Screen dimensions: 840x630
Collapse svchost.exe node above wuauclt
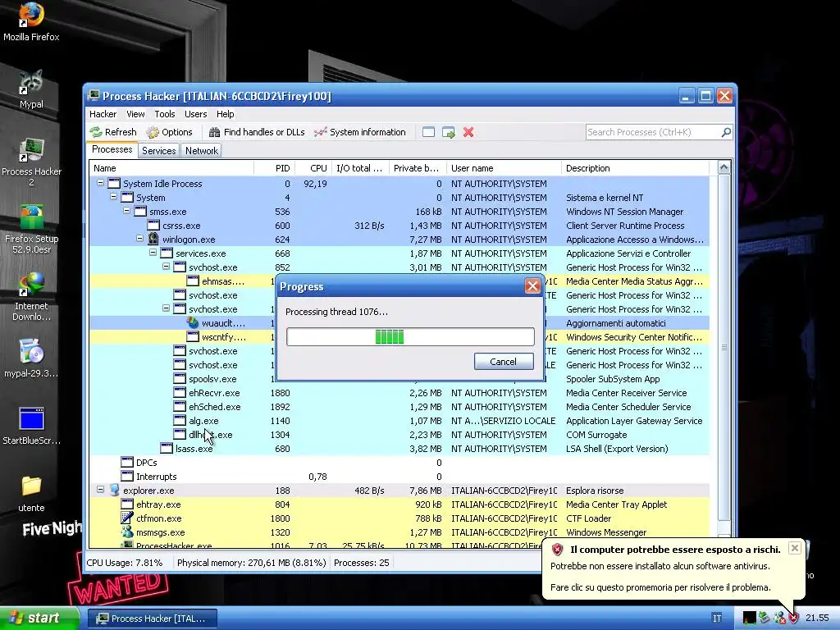(166, 308)
